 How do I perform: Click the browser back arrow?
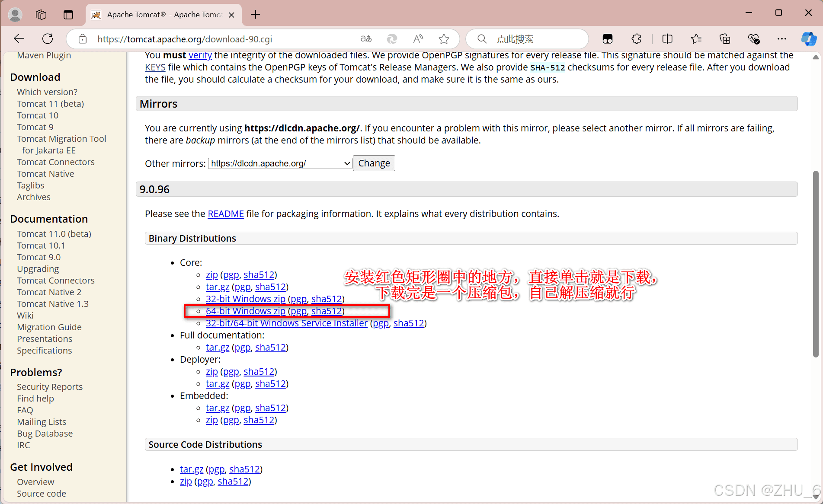click(x=19, y=39)
